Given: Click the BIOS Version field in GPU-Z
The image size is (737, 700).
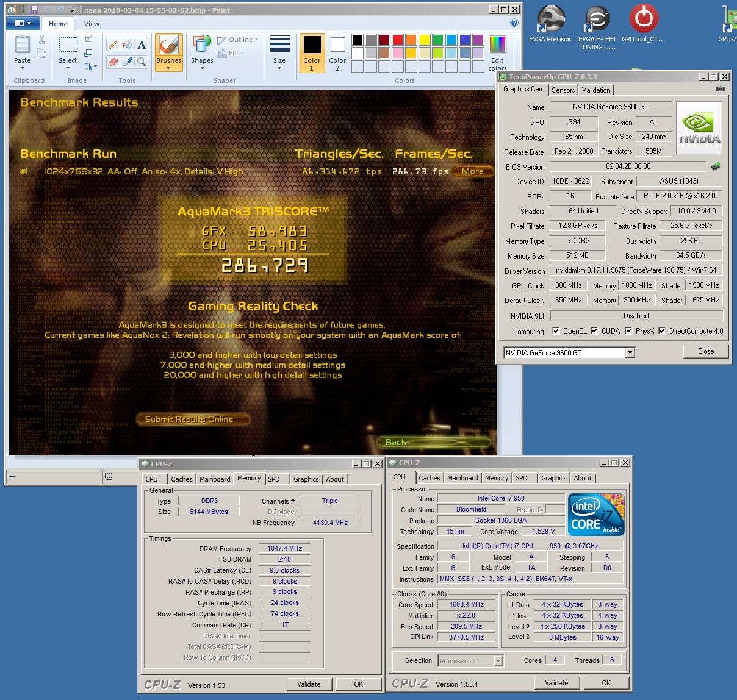Looking at the screenshot, I should 628,166.
